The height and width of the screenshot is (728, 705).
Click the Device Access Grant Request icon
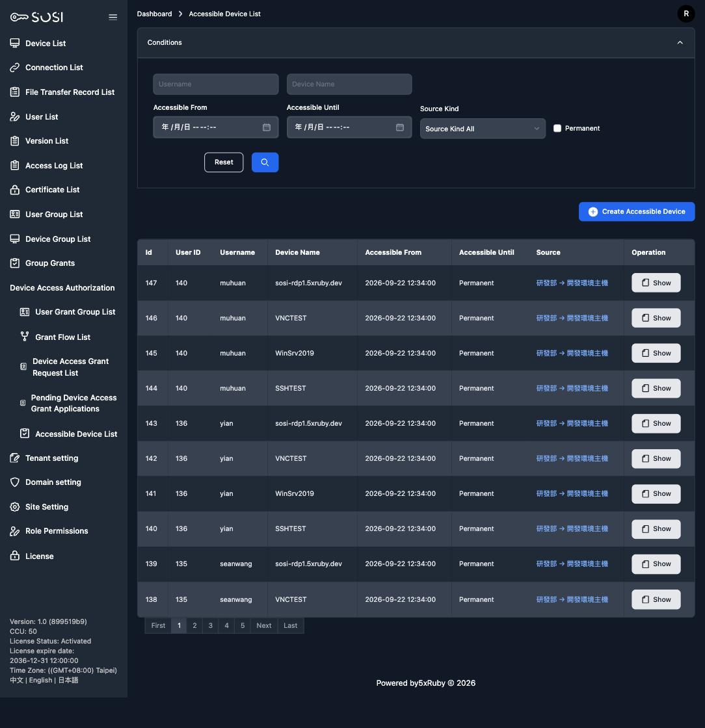point(23,367)
